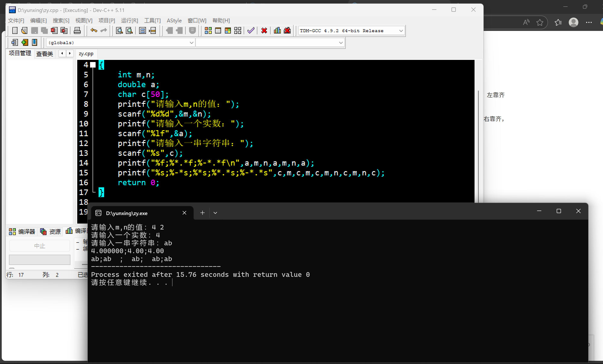The height and width of the screenshot is (364, 603).
Task: Open the terminal new tab dropdown chevron
Action: tap(215, 213)
